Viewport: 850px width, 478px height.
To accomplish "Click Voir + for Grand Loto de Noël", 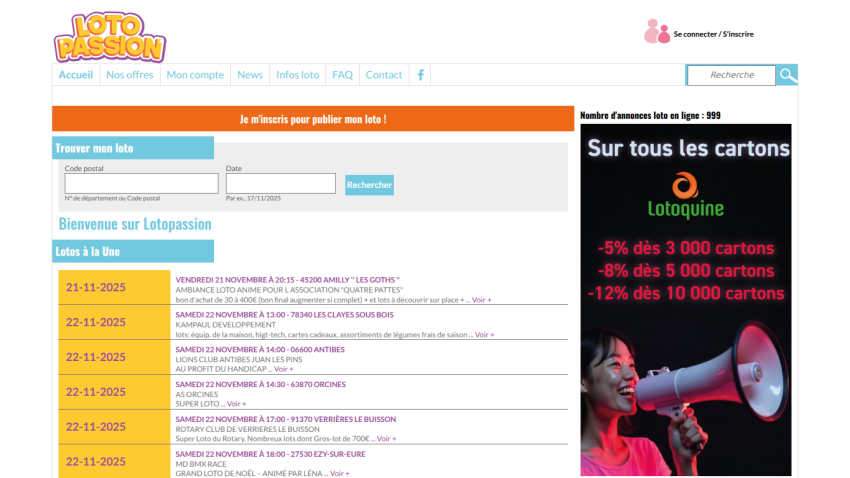I will click(340, 473).
